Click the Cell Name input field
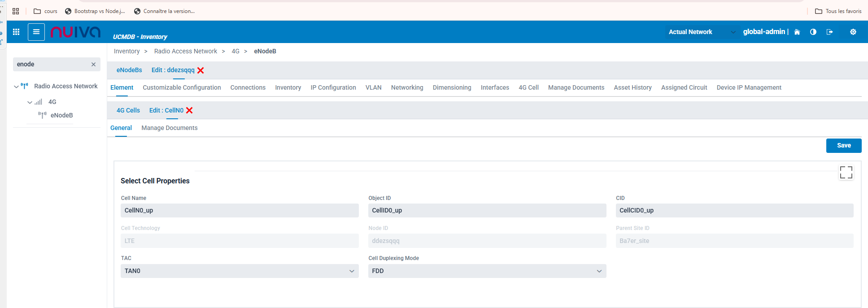The width and height of the screenshot is (868, 308). pos(240,210)
